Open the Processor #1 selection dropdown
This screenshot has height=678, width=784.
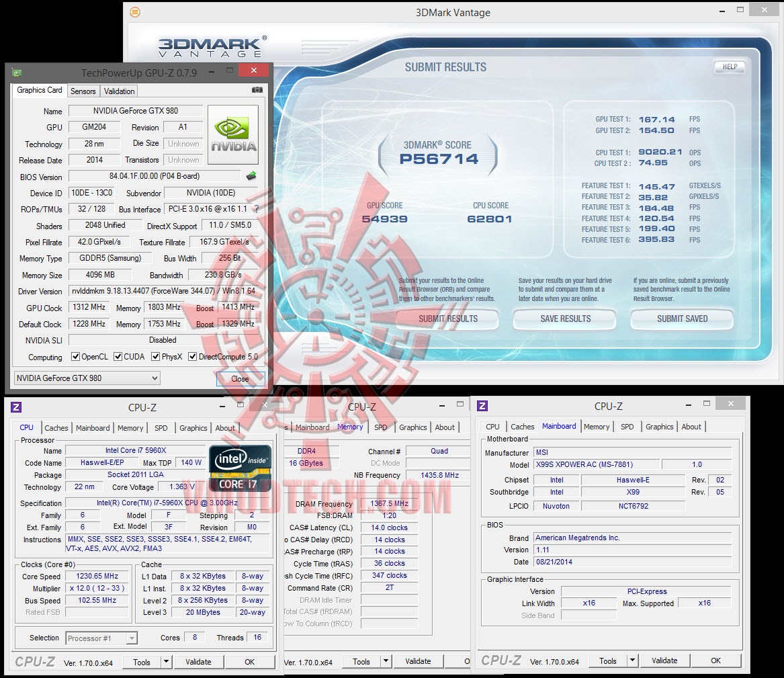click(101, 638)
